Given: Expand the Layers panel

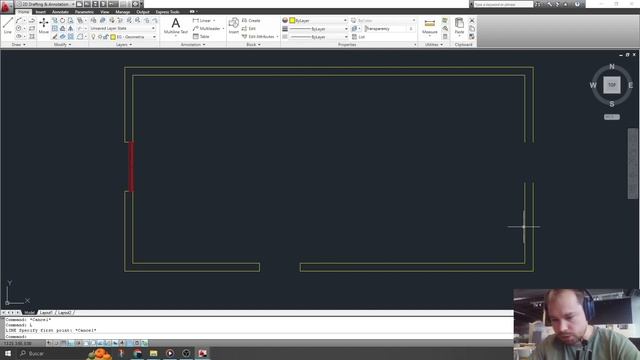Looking at the screenshot, I should click(x=124, y=44).
